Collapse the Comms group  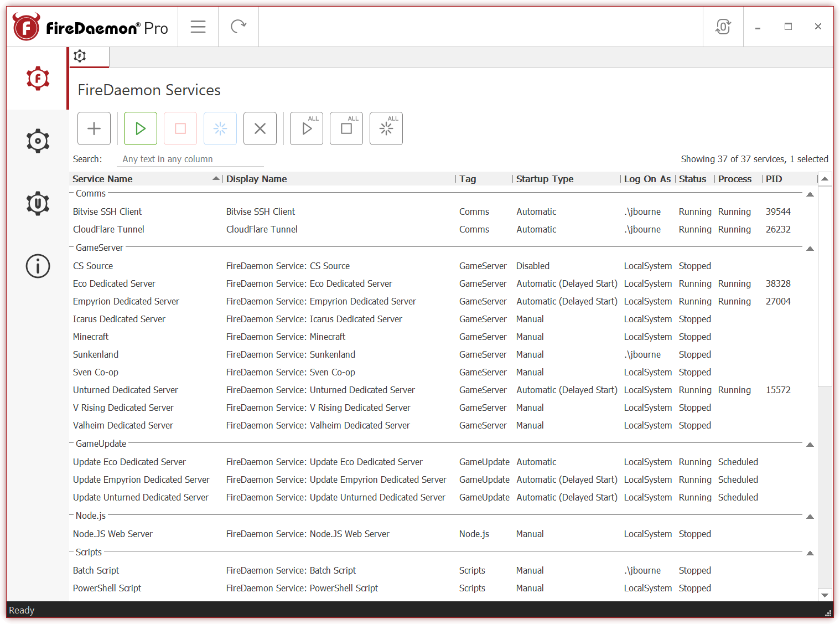[x=810, y=194]
